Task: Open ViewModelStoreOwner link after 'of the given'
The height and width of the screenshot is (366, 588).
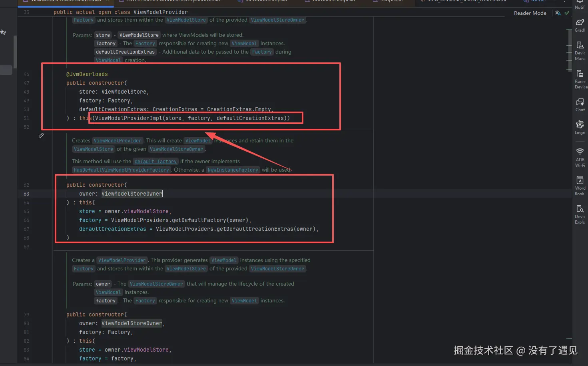Action: [177, 149]
